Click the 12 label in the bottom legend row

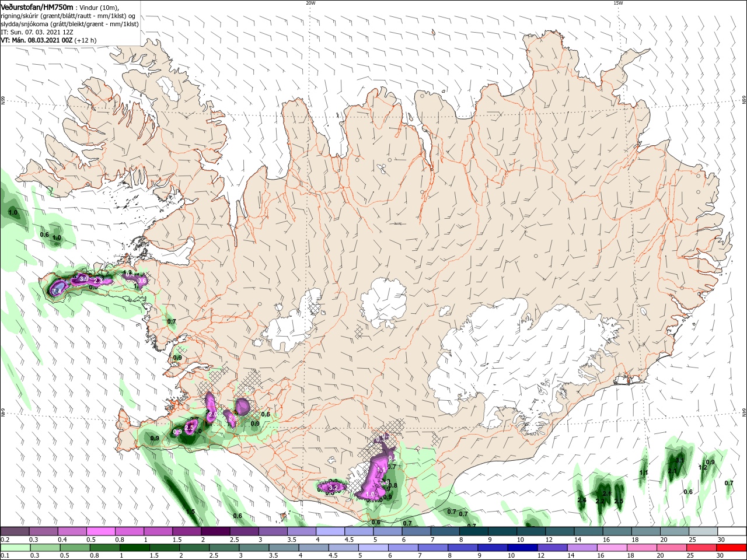[x=541, y=556]
